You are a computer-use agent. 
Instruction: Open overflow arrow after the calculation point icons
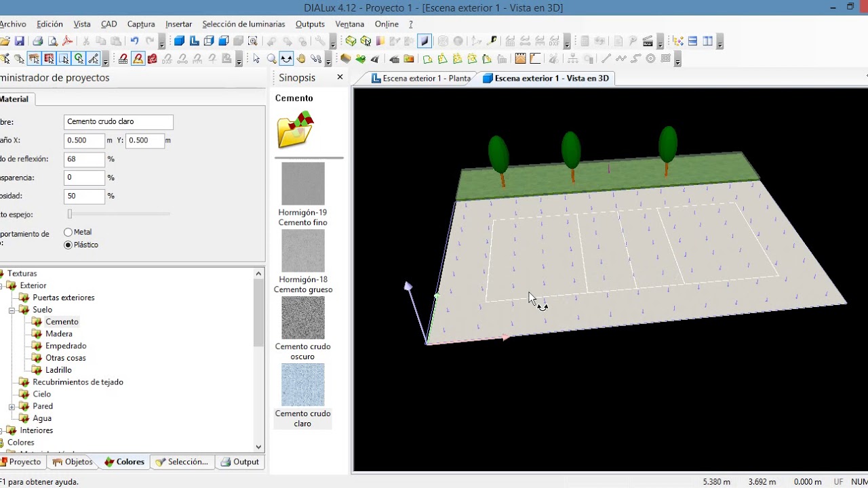pos(677,60)
